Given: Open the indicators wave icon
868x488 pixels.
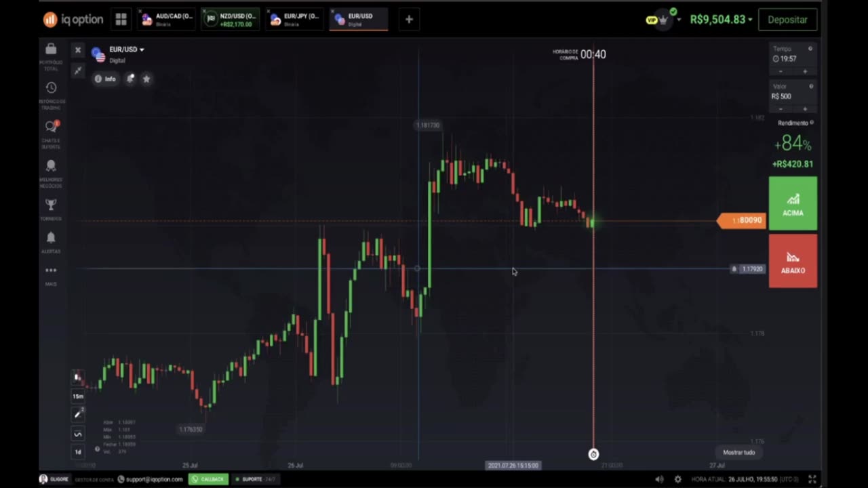Looking at the screenshot, I should pos(78,434).
